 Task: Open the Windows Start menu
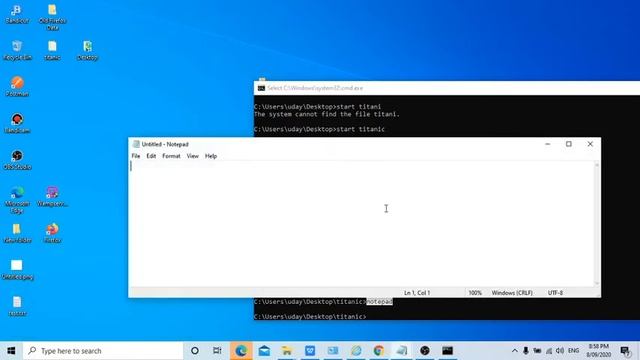click(11, 351)
